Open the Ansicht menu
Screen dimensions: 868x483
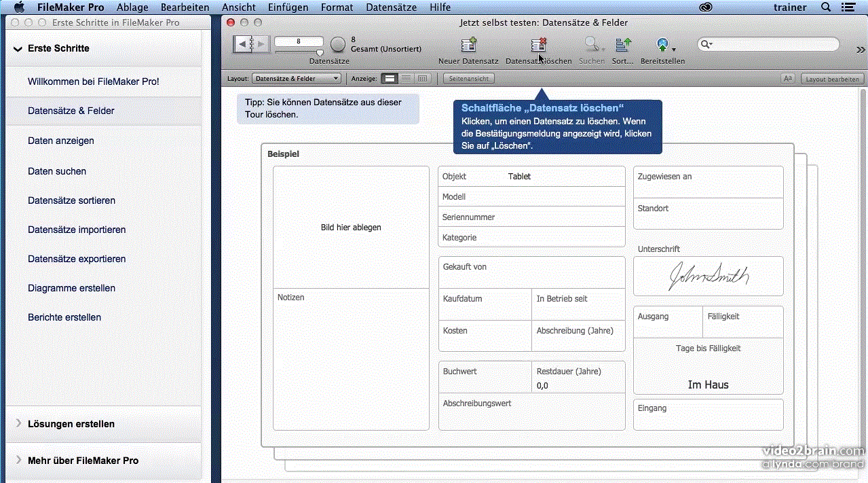pyautogui.click(x=239, y=7)
